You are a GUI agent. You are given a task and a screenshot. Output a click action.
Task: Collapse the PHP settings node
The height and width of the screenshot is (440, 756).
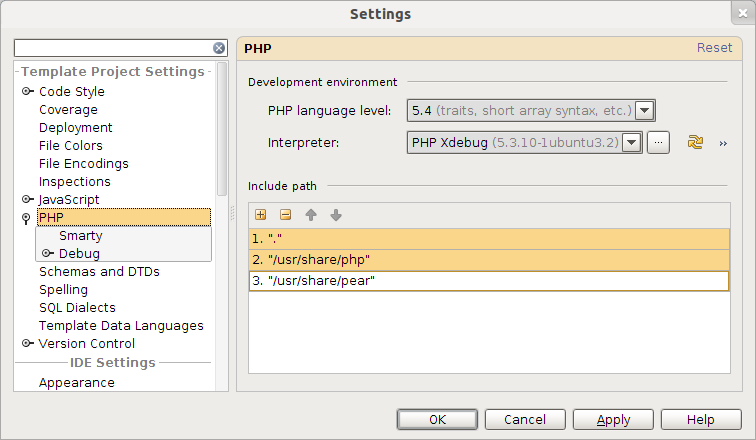(x=26, y=219)
